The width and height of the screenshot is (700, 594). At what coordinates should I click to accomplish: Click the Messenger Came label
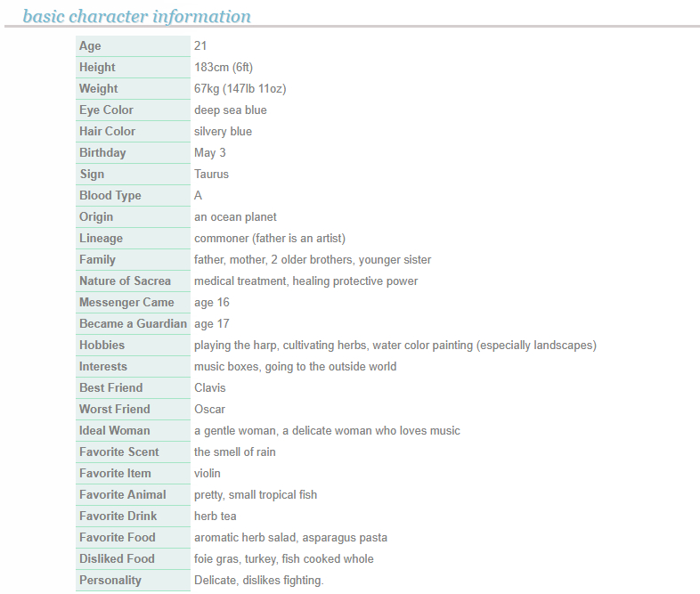point(126,302)
